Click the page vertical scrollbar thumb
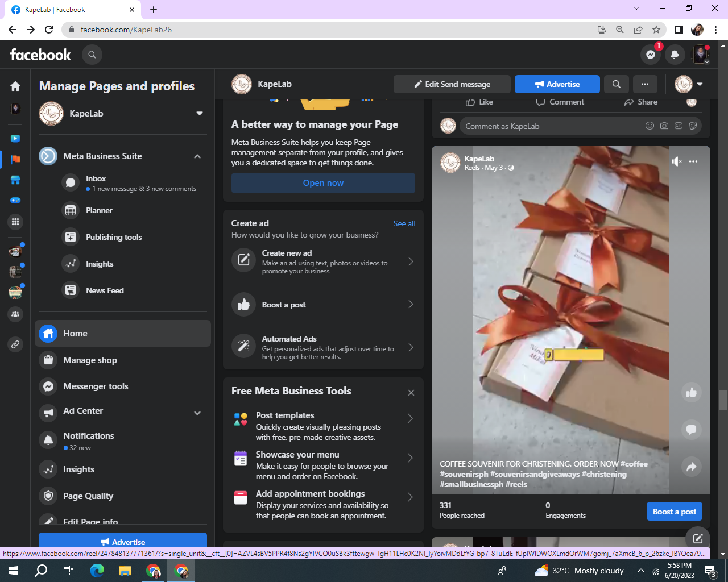Image resolution: width=728 pixels, height=582 pixels. (723, 400)
